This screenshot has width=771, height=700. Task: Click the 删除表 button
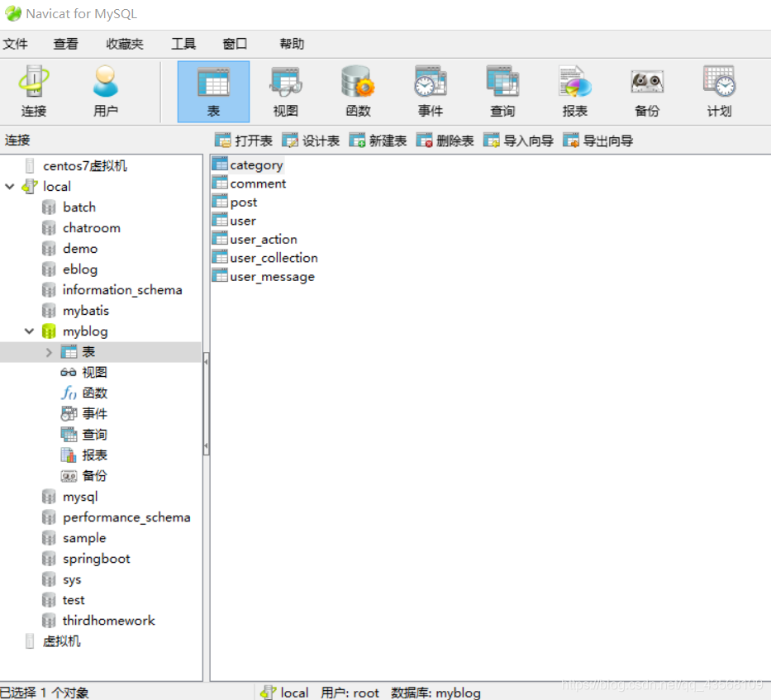pyautogui.click(x=445, y=140)
